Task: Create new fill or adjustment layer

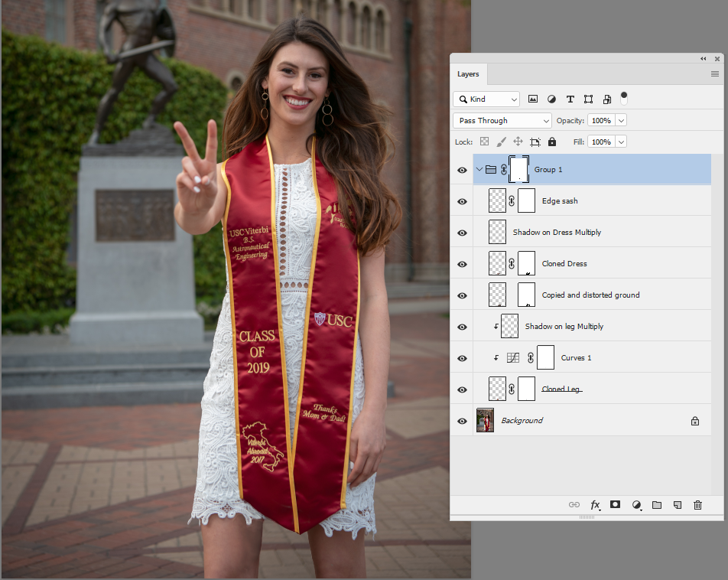Action: coord(636,505)
